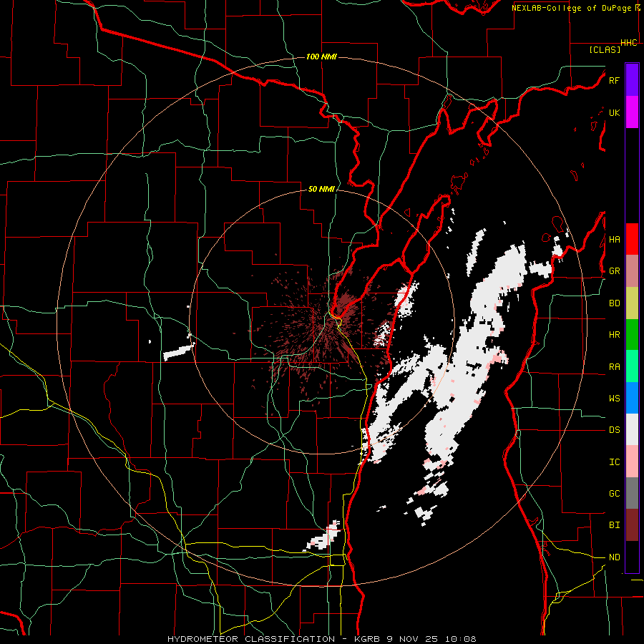Viewport: 644px width, 644px height.
Task: Click the DS legend label
Action: pyautogui.click(x=614, y=430)
